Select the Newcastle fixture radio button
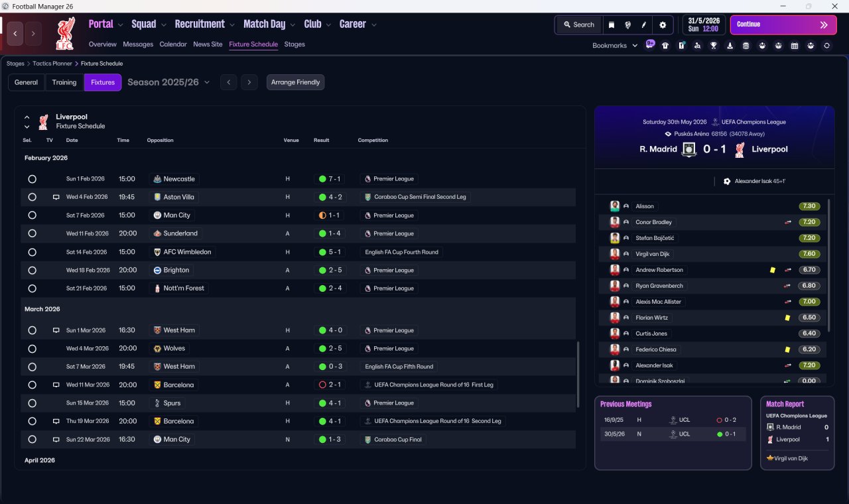This screenshot has width=849, height=504. [x=32, y=179]
